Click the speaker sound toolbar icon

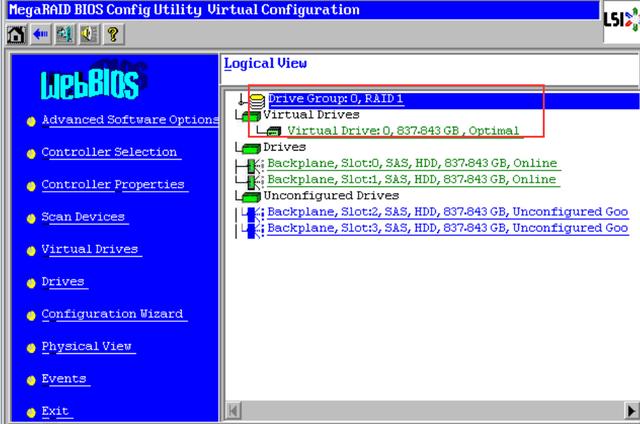89,34
